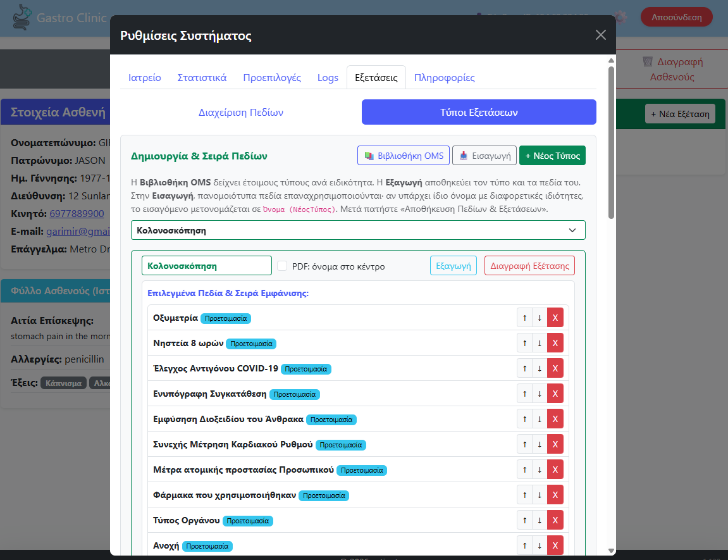Screen dimensions: 728x560
Task: Remove Νηστεία 8 ωρών field
Action: pos(555,343)
